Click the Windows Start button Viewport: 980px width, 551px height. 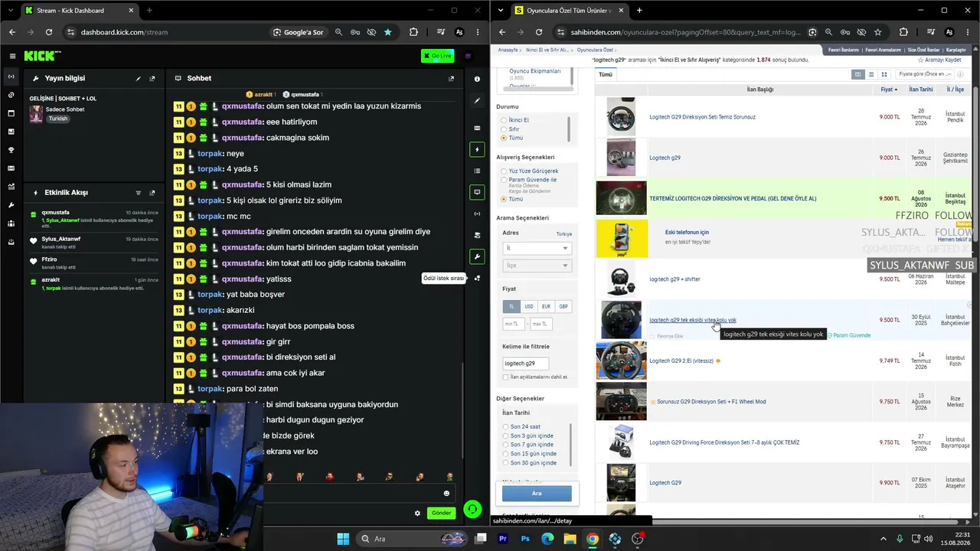tap(343, 539)
